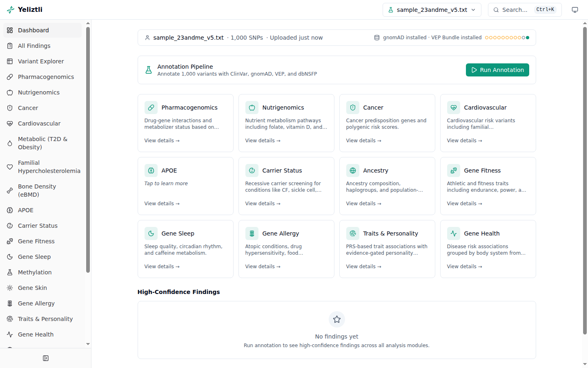The height and width of the screenshot is (368, 588).
Task: Click the Metabolic droplet icon in sidebar
Action: tap(10, 143)
